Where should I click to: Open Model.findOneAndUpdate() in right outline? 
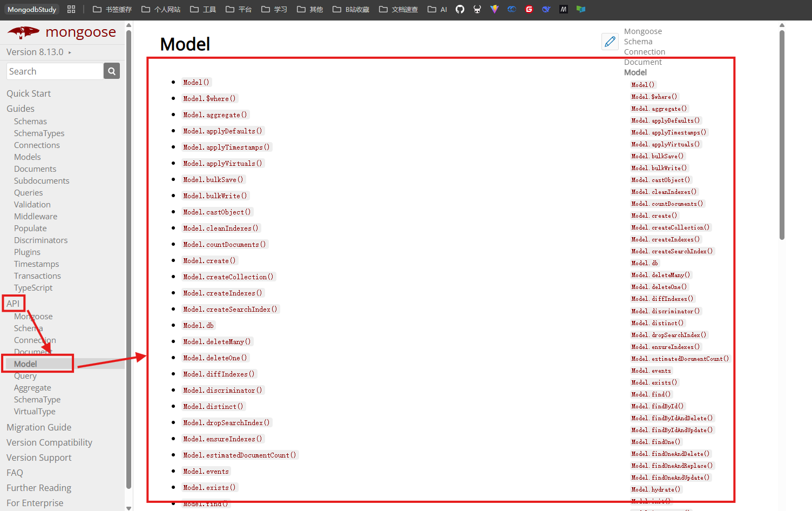pos(671,478)
